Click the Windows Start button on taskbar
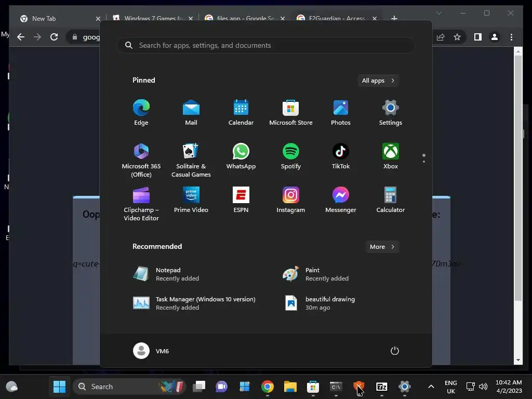 [x=59, y=387]
